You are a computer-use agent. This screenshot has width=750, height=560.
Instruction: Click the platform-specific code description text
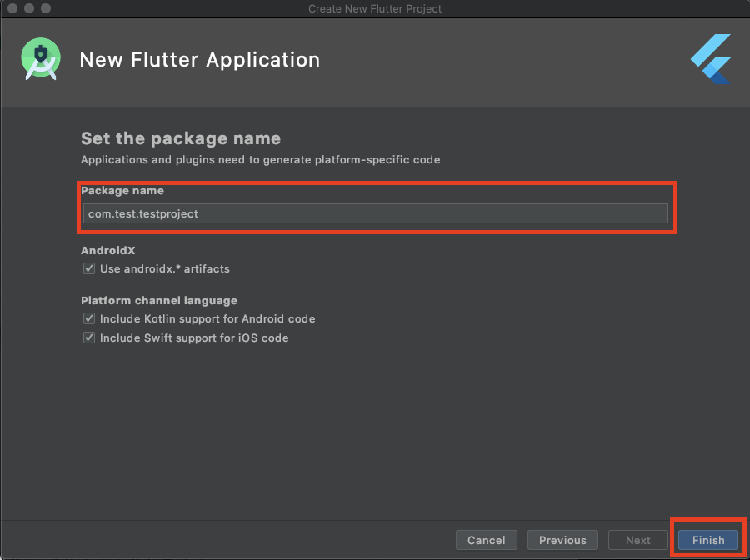(x=261, y=159)
